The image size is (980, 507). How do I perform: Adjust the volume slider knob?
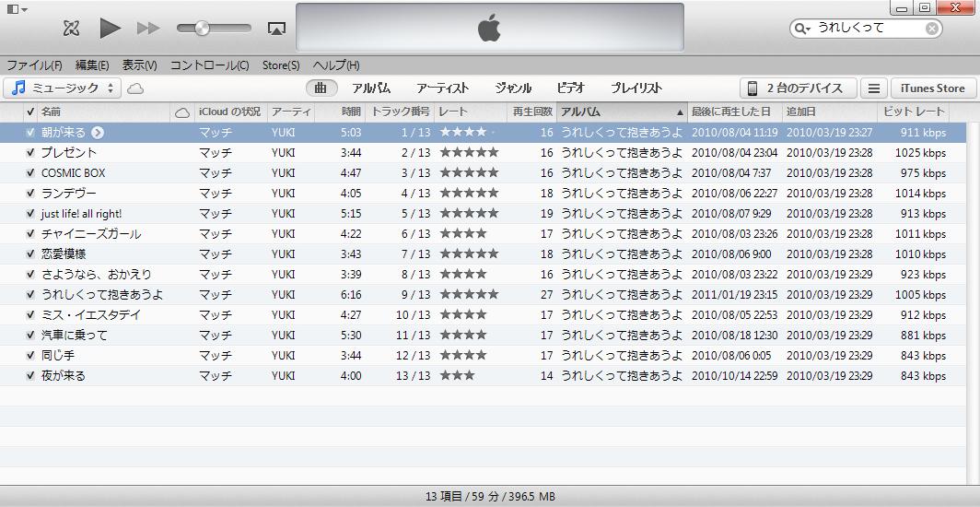(x=202, y=29)
